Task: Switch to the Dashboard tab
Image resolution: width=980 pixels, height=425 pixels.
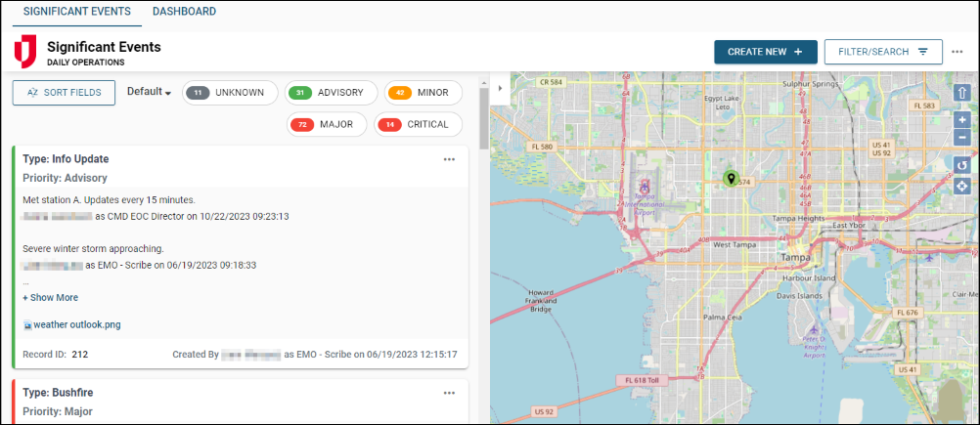Action: coord(184,12)
